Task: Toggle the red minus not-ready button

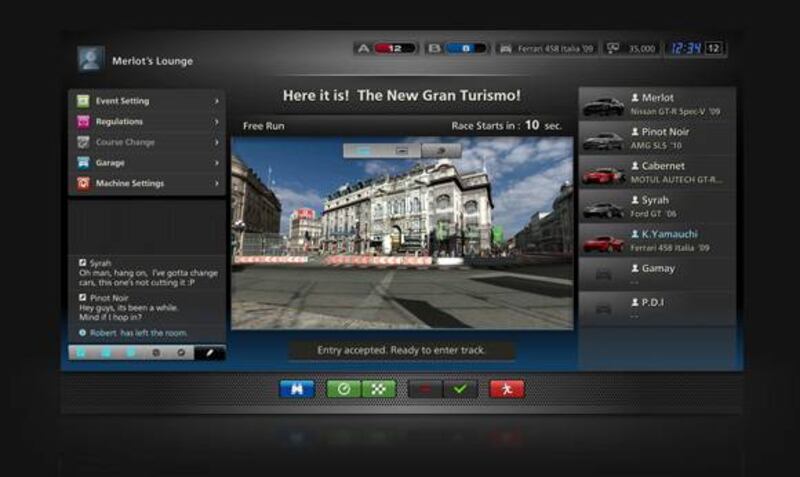Action: [425, 389]
